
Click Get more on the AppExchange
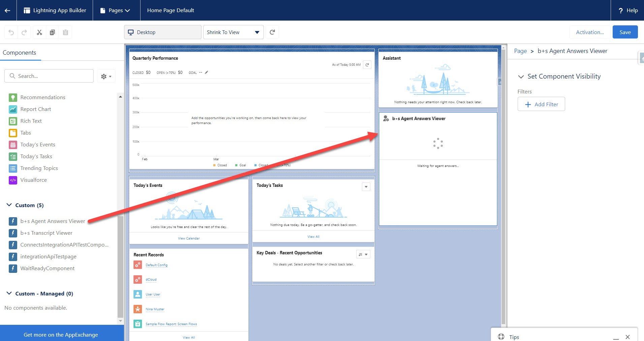[61, 335]
